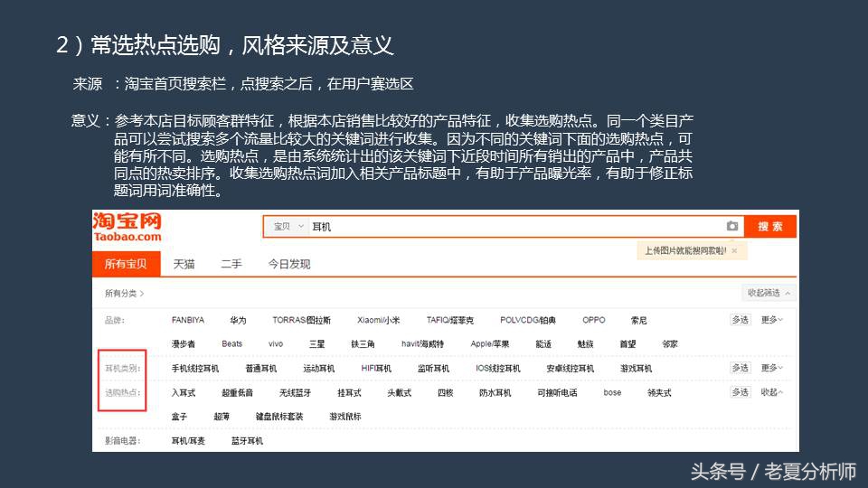Expand 更多 in the 品牌 row
Viewport: 868px width, 488px height.
pos(771,320)
